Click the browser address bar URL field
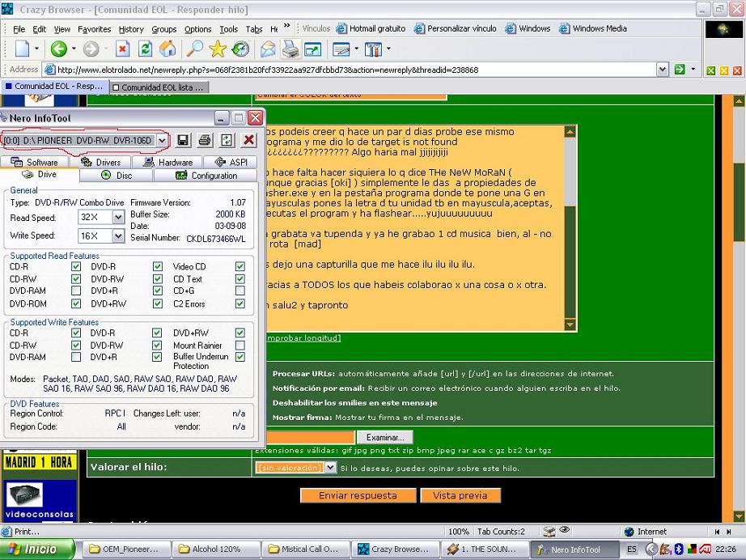This screenshot has width=746, height=560. click(348, 70)
